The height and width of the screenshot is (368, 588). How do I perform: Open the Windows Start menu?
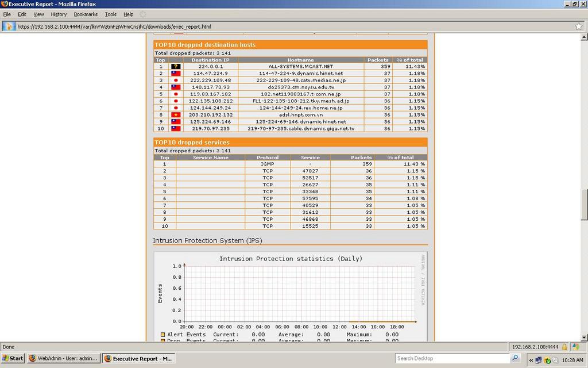[13, 358]
